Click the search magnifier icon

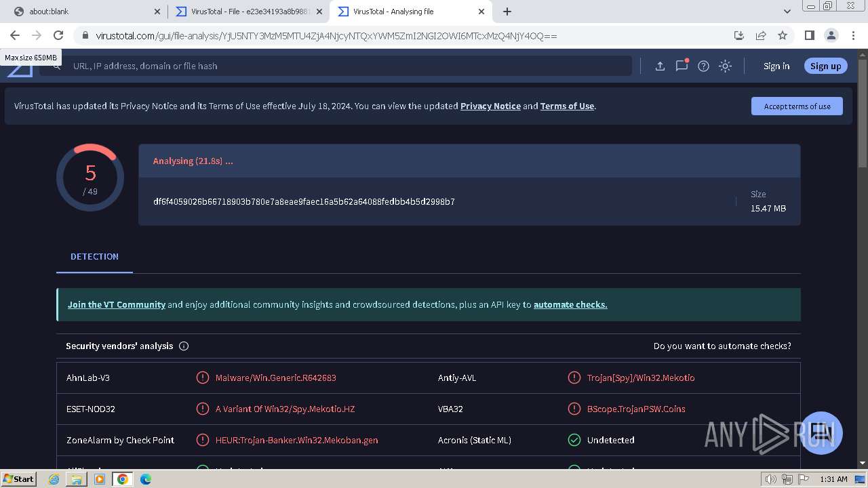coord(57,66)
